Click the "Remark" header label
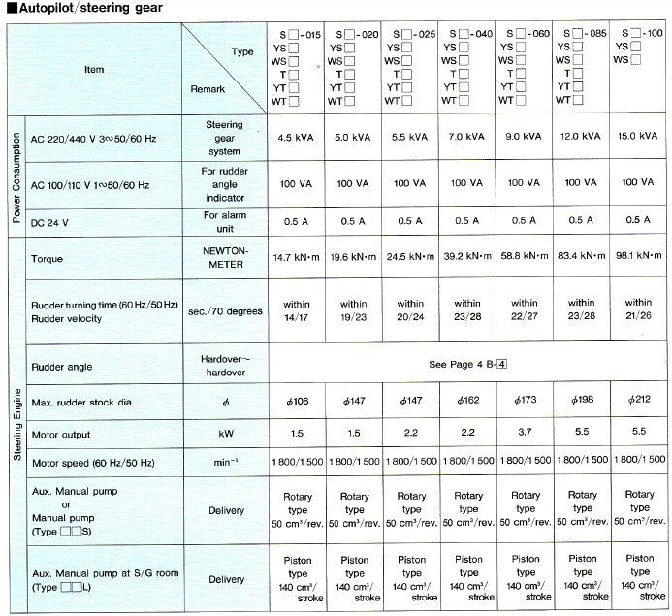 coord(208,89)
